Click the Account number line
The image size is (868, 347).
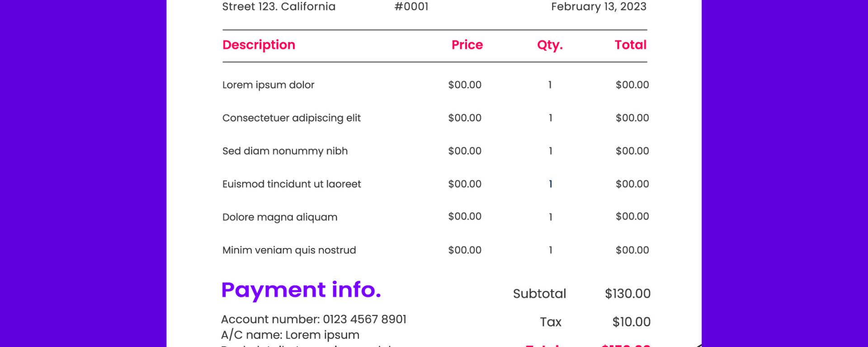[x=313, y=319]
